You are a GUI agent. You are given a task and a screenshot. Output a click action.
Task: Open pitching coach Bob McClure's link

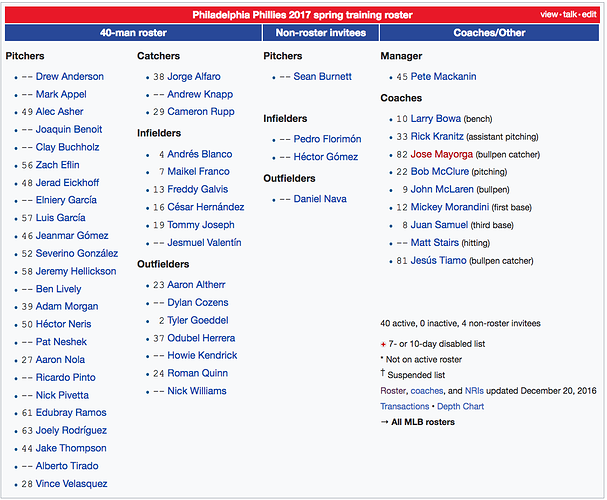tap(440, 172)
